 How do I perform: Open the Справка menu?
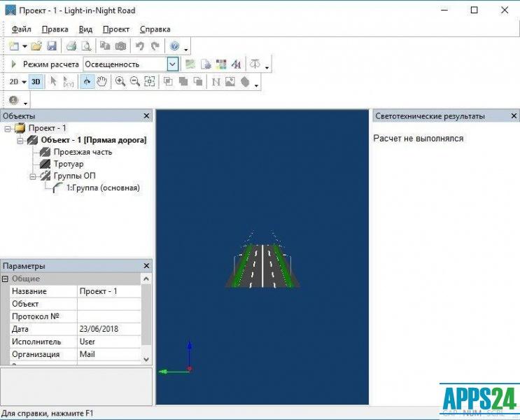click(x=155, y=29)
